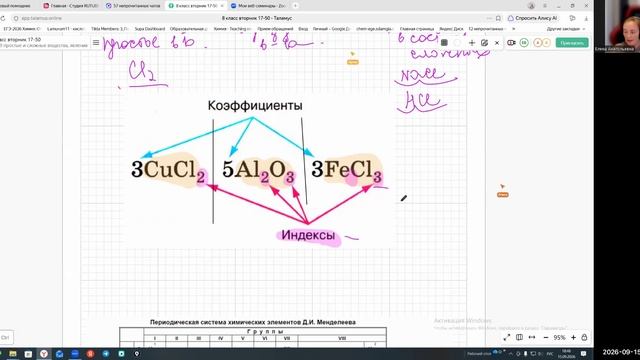Image resolution: width=640 pixels, height=360 pixels.
Task: Click the periodic table title text
Action: (x=253, y=322)
